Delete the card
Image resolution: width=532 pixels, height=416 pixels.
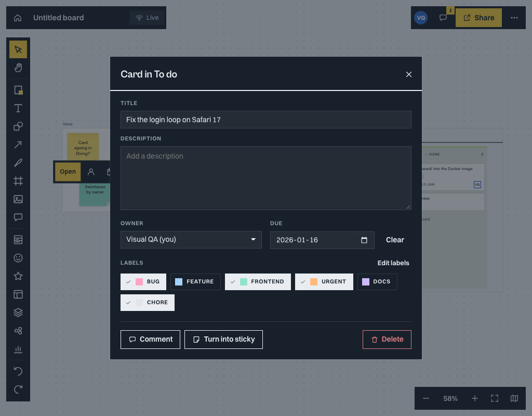pos(387,340)
